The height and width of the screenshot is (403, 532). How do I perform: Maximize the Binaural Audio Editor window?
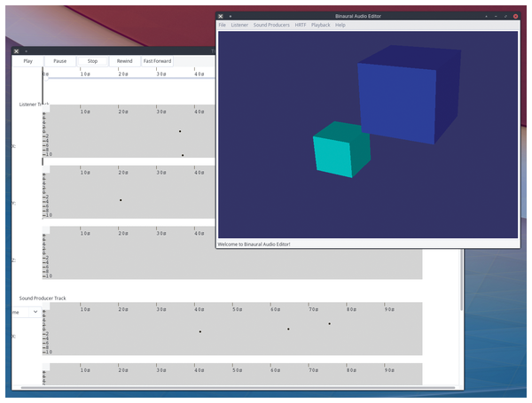505,16
